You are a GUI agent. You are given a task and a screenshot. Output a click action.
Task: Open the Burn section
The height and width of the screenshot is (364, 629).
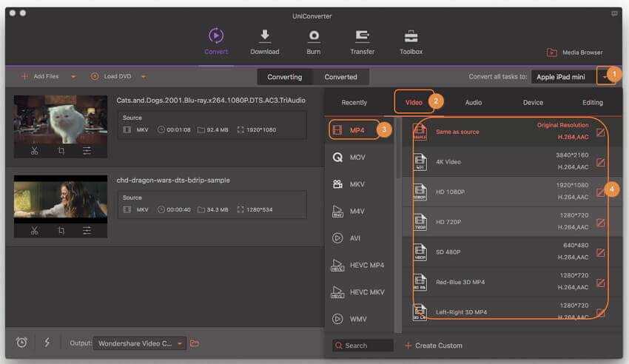coord(313,41)
